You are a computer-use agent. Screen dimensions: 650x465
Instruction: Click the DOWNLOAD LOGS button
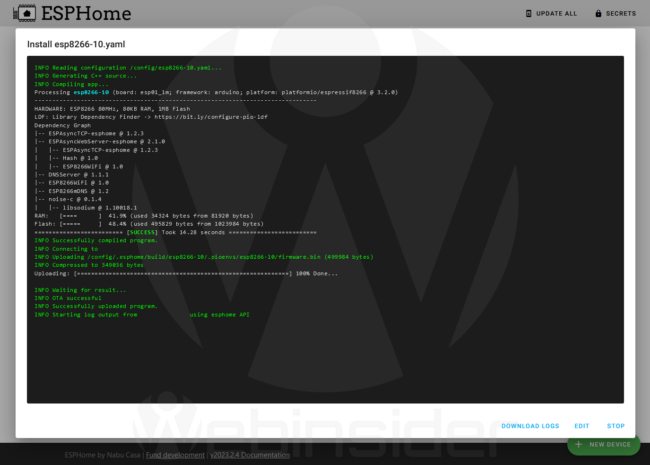click(x=530, y=426)
